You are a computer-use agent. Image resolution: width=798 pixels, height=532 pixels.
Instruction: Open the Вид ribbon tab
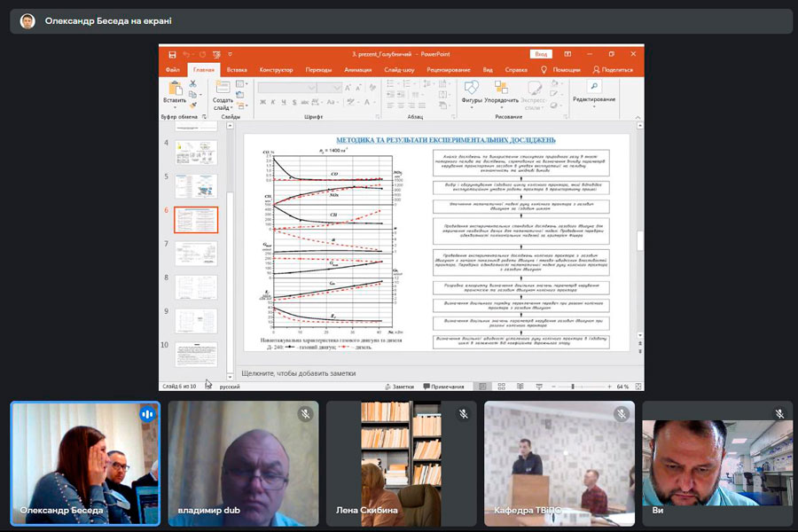(488, 70)
